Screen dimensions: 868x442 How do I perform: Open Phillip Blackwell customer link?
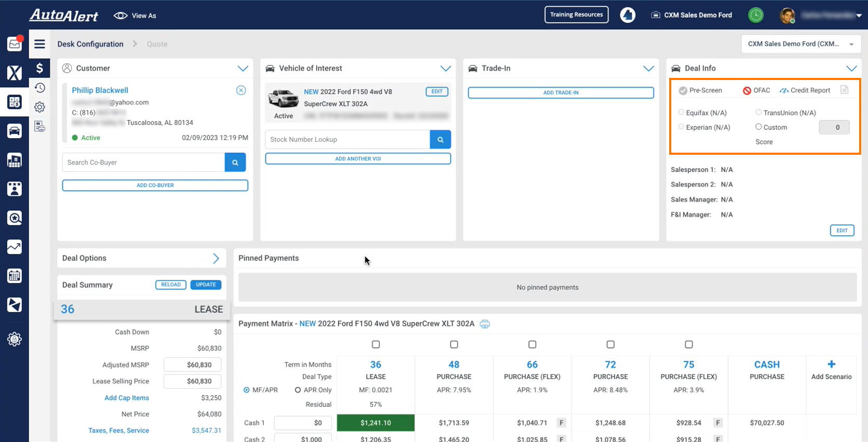[x=100, y=90]
